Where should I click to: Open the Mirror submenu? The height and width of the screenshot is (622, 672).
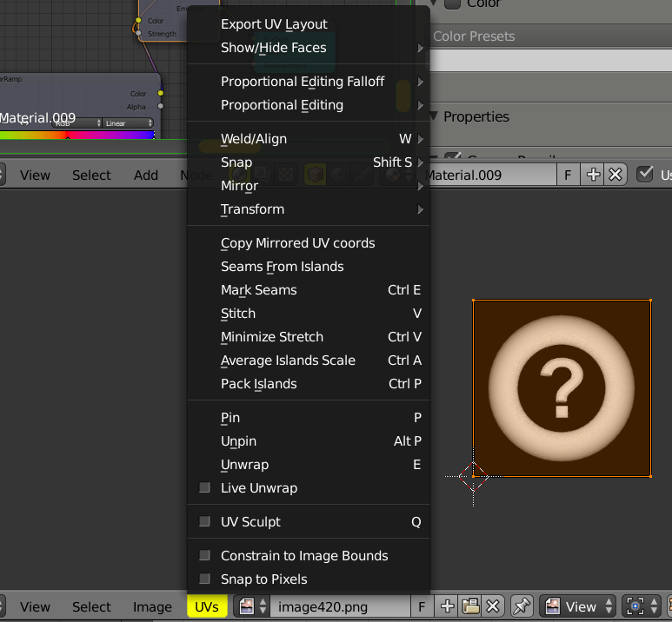[x=309, y=186]
